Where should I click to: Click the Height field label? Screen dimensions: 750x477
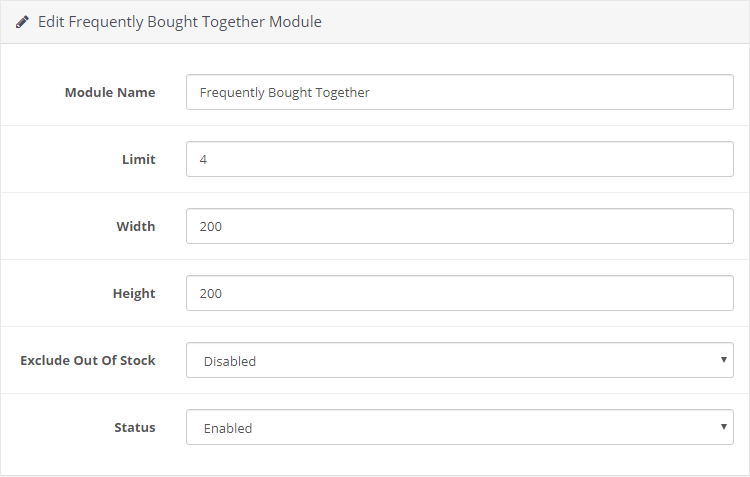tap(134, 293)
